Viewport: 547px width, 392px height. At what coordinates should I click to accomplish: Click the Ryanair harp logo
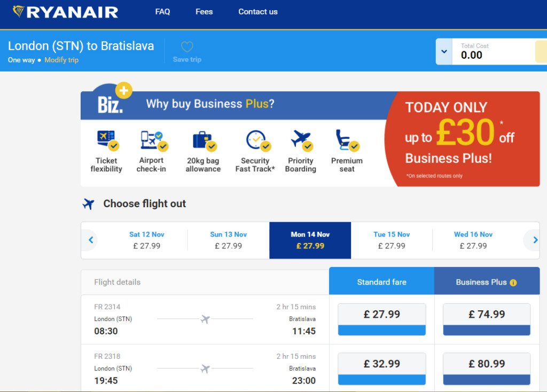pos(18,11)
